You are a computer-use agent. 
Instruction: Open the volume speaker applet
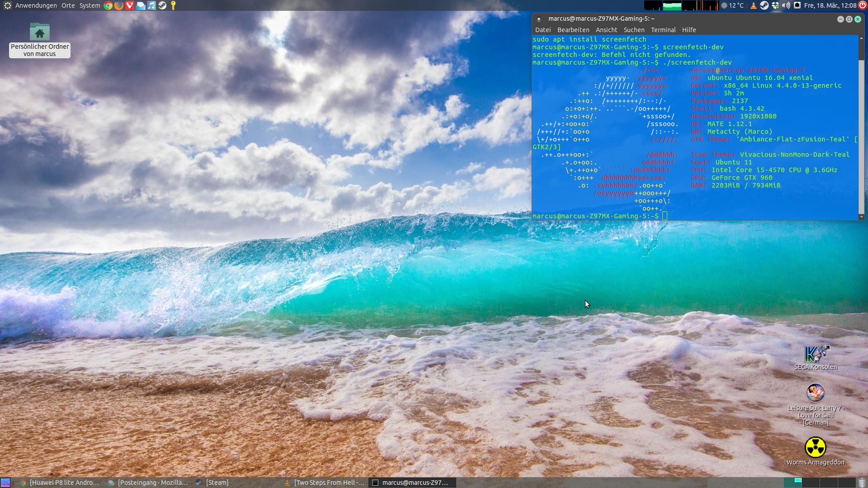[x=786, y=5]
